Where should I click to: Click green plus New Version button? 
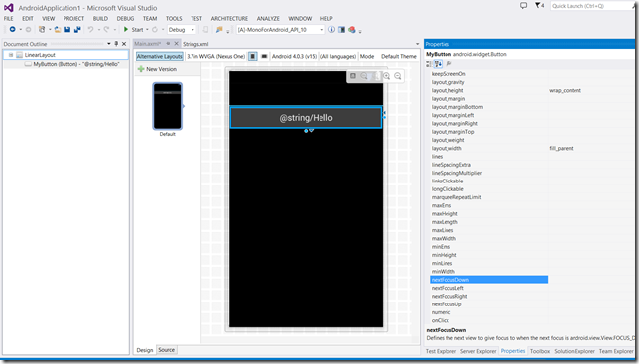click(157, 69)
